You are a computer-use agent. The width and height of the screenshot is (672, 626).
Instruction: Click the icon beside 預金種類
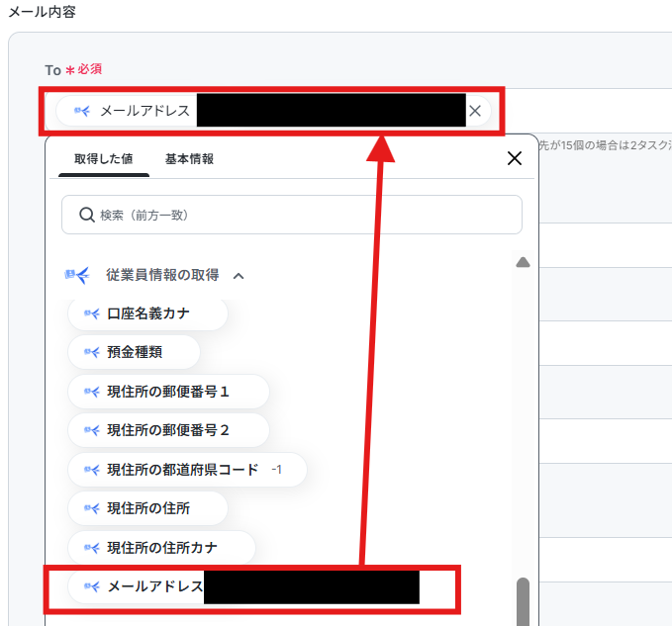[x=92, y=352]
